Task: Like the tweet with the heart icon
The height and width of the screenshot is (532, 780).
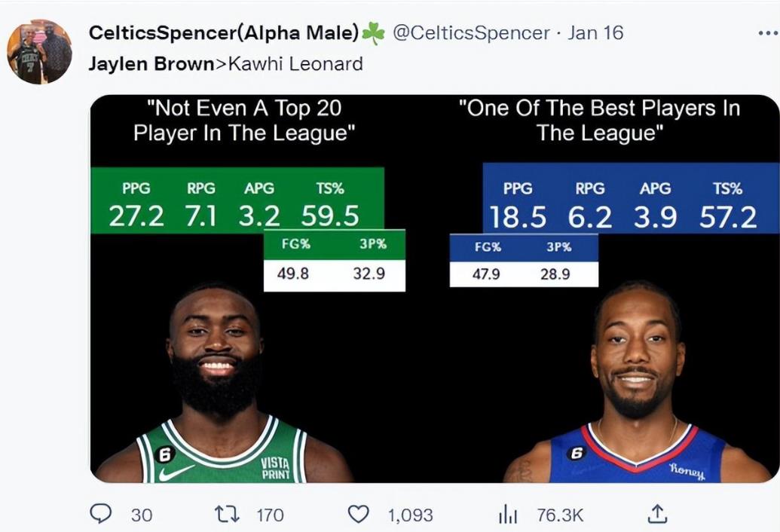Action: click(358, 514)
